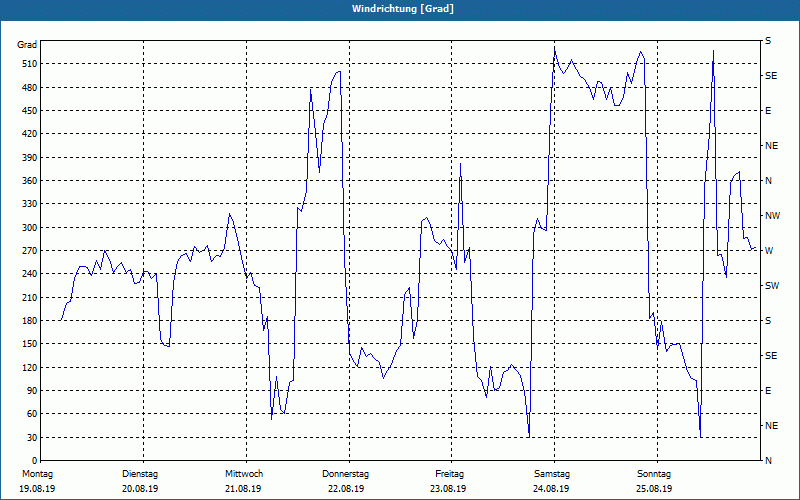Click the date label 23.08.19

(x=448, y=489)
